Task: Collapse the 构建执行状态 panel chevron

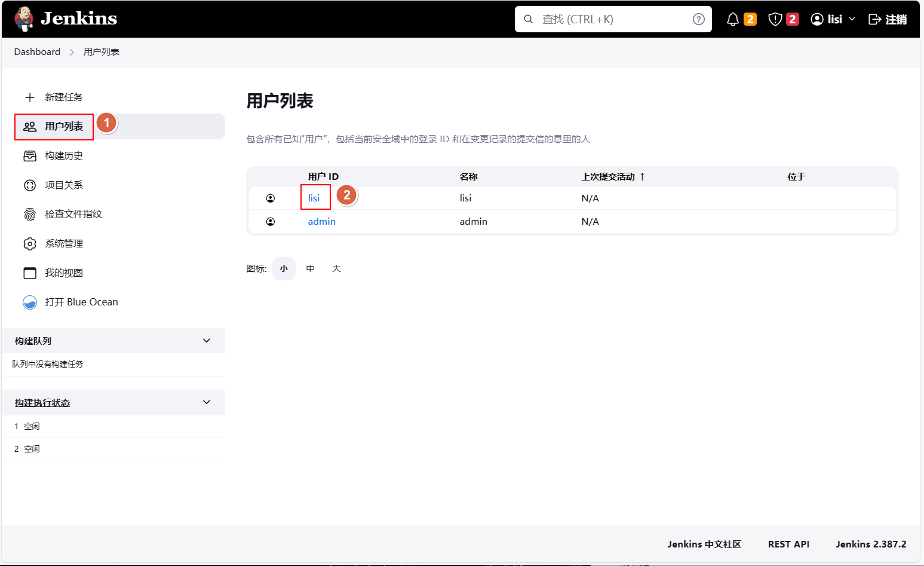Action: tap(207, 402)
